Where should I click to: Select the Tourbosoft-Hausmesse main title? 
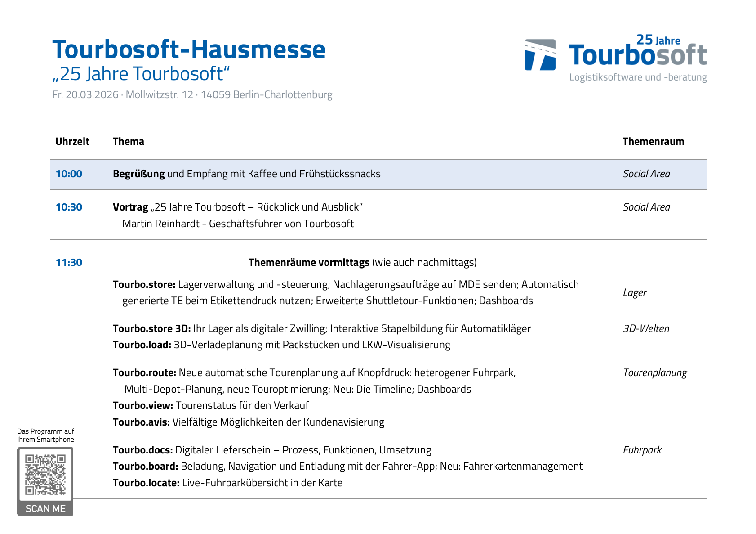click(x=189, y=49)
